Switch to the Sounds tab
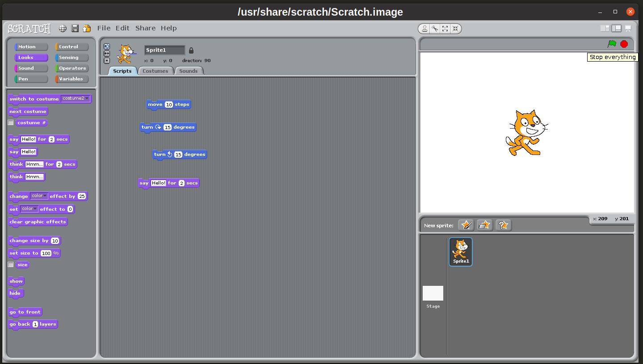643x364 pixels. [x=189, y=71]
